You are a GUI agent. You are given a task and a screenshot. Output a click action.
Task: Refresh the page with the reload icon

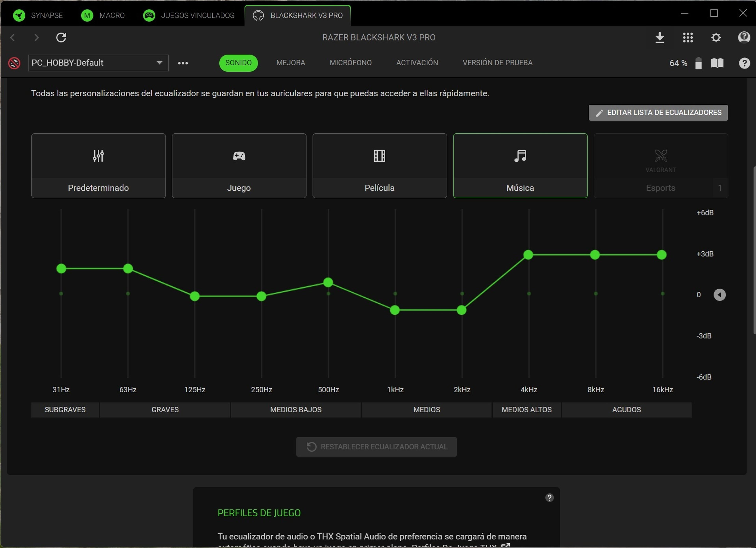coord(61,38)
